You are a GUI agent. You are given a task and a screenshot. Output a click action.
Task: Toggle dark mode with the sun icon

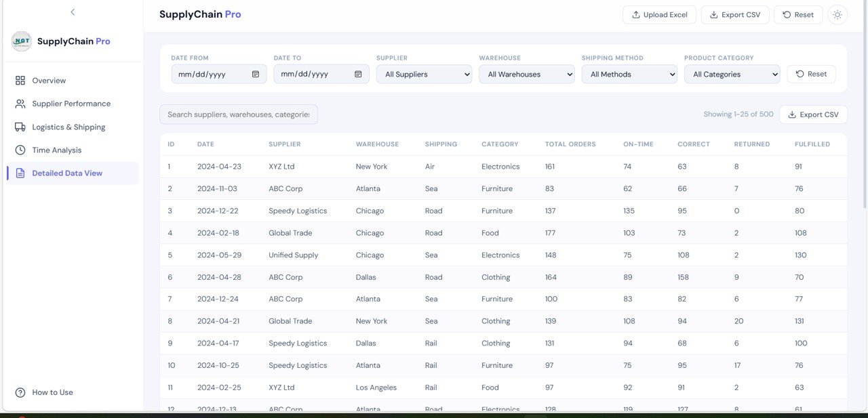coord(837,14)
